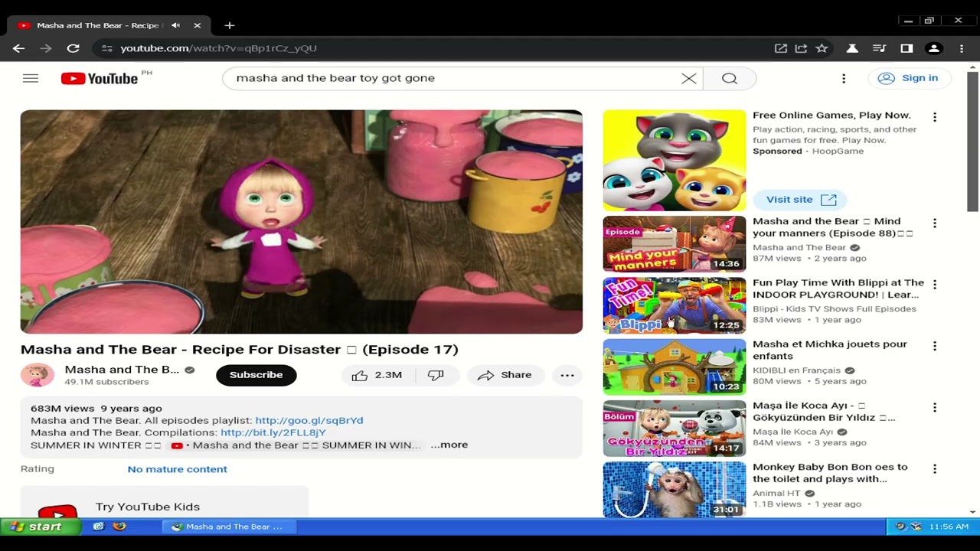Open options for Masha et Michka video

tap(935, 346)
